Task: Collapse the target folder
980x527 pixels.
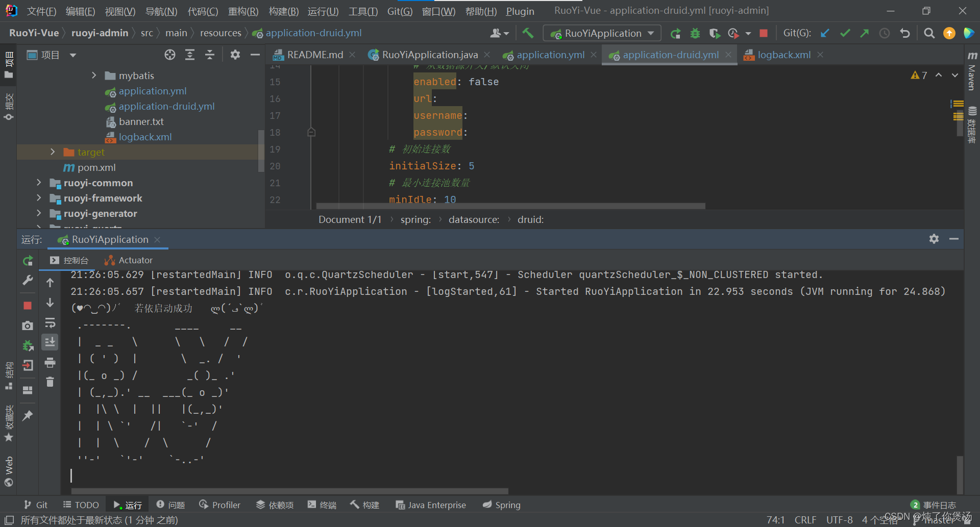Action: coord(52,152)
